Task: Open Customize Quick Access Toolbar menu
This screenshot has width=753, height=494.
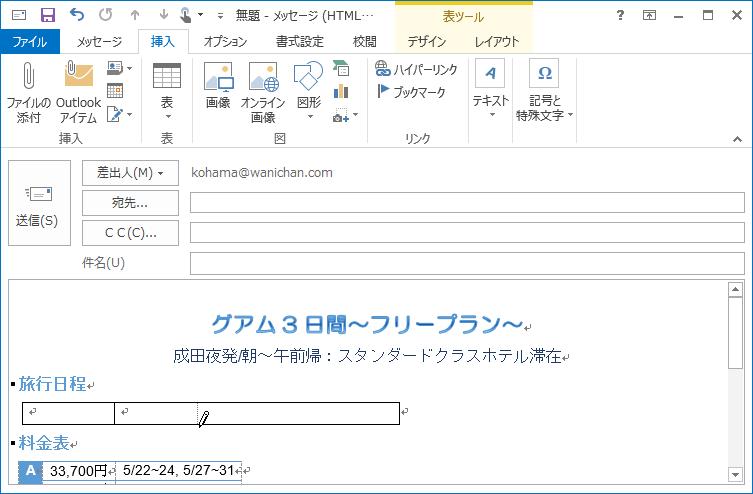Action: (220, 16)
